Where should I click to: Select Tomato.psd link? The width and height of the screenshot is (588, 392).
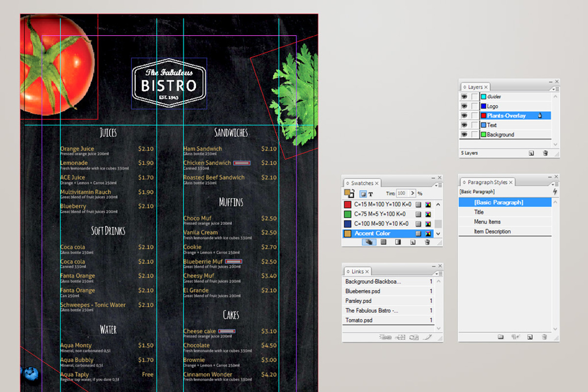(x=388, y=320)
